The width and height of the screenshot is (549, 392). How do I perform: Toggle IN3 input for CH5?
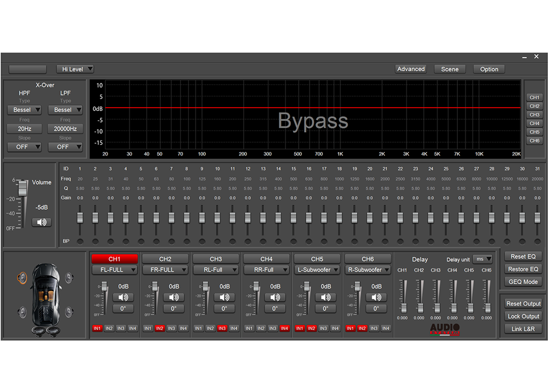[323, 328]
